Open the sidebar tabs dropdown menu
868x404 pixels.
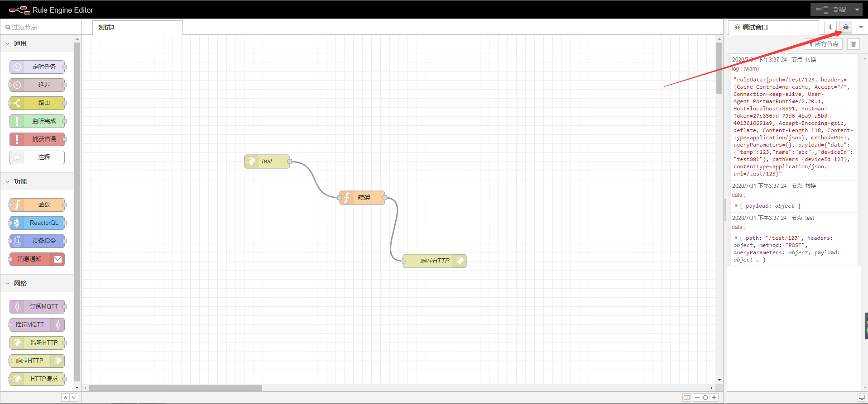[x=861, y=27]
